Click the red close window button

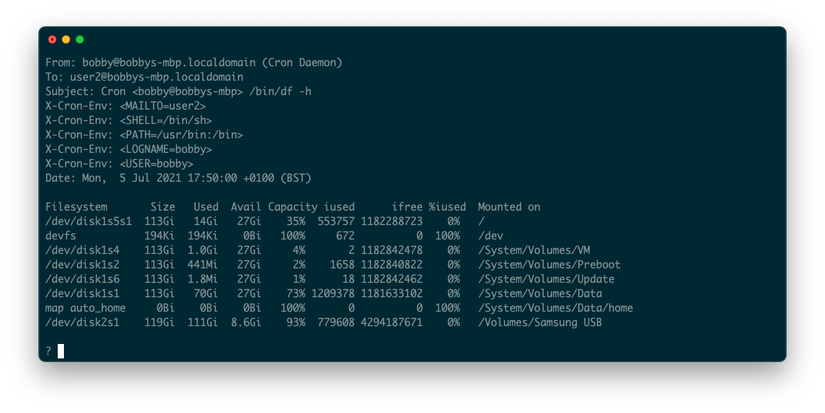[52, 39]
